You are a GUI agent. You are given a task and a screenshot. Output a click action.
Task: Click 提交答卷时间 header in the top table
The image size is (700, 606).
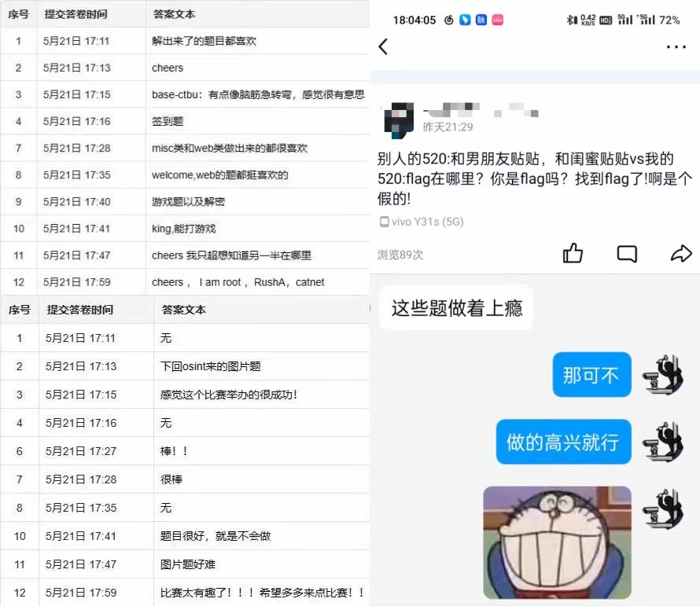point(76,14)
